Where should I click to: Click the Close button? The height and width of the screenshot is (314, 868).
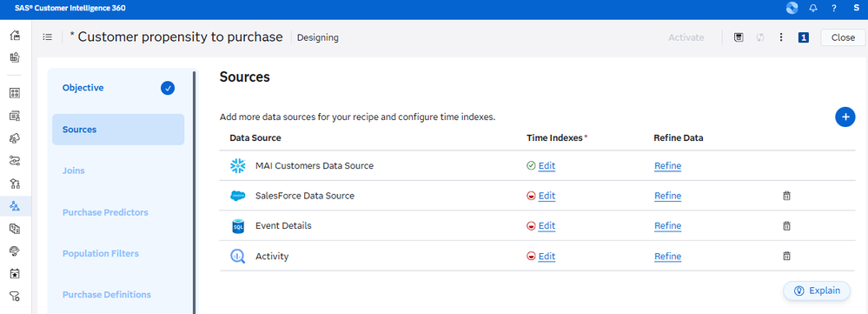coord(843,37)
